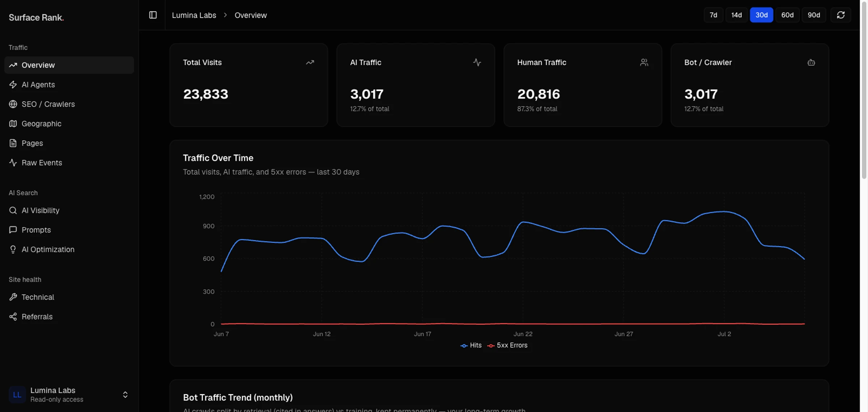Screen dimensions: 868x412
Task: Click the Overview trend-line icon in sidebar
Action: click(x=13, y=65)
